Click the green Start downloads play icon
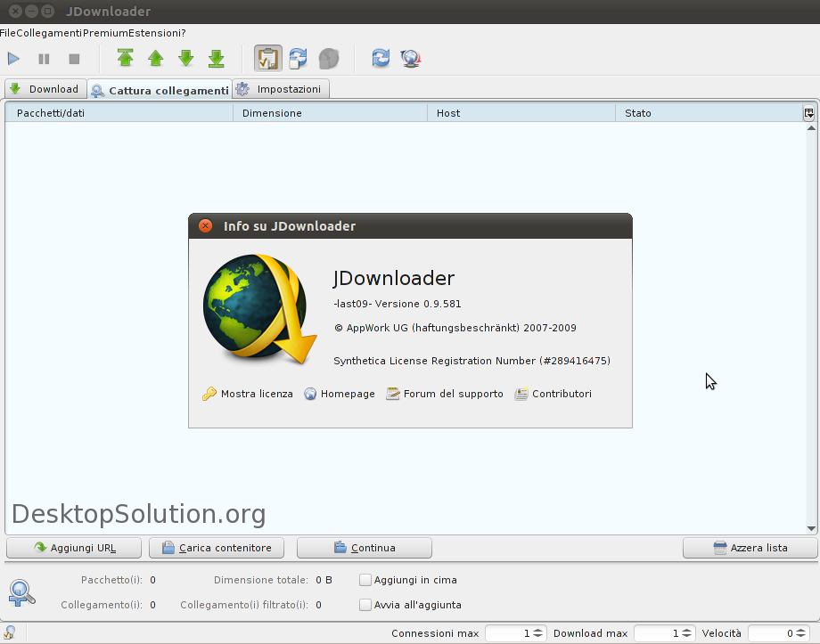820x644 pixels. pyautogui.click(x=13, y=59)
